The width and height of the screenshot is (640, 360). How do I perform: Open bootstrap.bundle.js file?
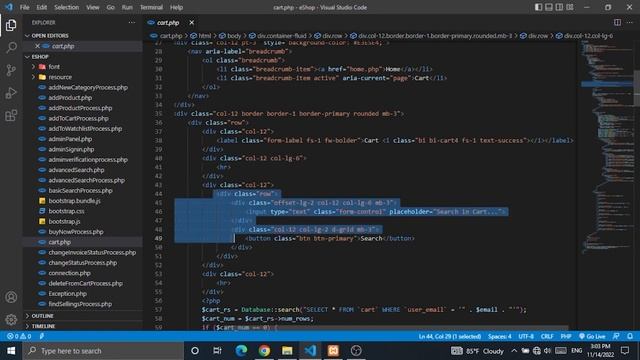[x=74, y=201]
